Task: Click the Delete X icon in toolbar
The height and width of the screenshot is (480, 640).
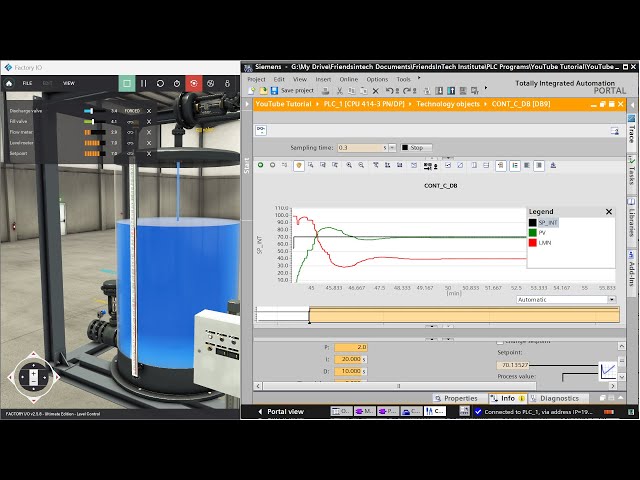Action: [376, 91]
